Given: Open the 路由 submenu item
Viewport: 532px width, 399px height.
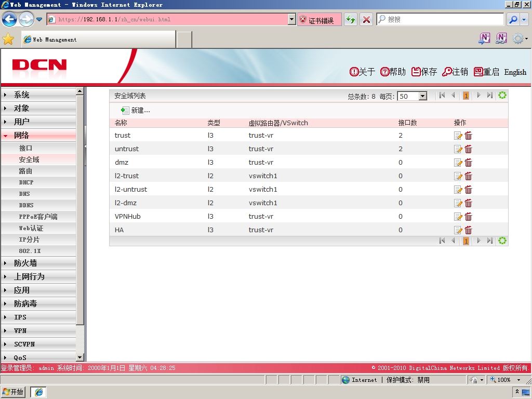Looking at the screenshot, I should click(38, 171).
